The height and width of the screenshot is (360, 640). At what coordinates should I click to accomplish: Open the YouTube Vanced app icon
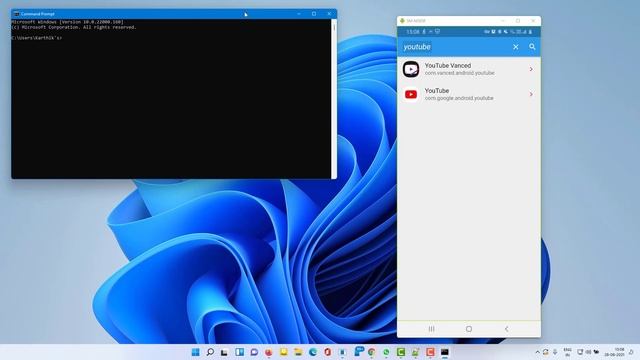click(411, 69)
